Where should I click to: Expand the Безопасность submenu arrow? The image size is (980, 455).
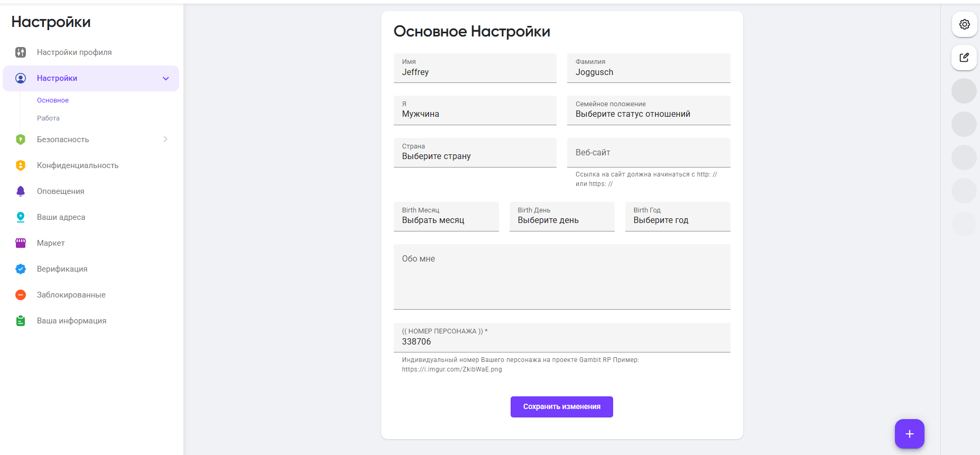(165, 140)
